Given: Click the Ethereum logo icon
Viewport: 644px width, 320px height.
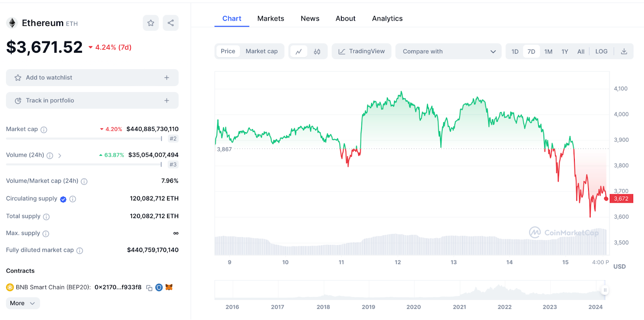Looking at the screenshot, I should pos(12,23).
